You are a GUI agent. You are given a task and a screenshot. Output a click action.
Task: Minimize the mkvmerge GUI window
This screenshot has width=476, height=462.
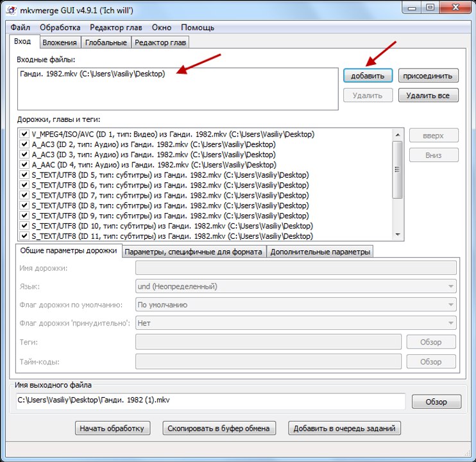tap(412, 8)
